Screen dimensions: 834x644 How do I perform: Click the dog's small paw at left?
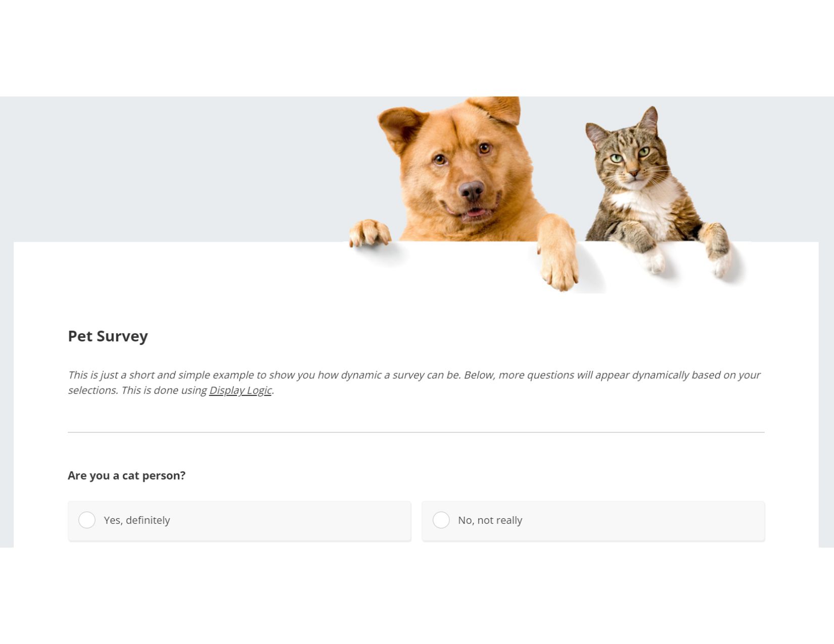370,233
